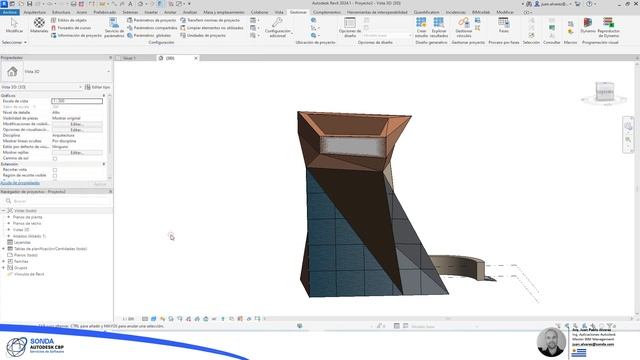Select Vínculos de Revit item
Image resolution: width=640 pixels, height=360 pixels.
pyautogui.click(x=29, y=274)
